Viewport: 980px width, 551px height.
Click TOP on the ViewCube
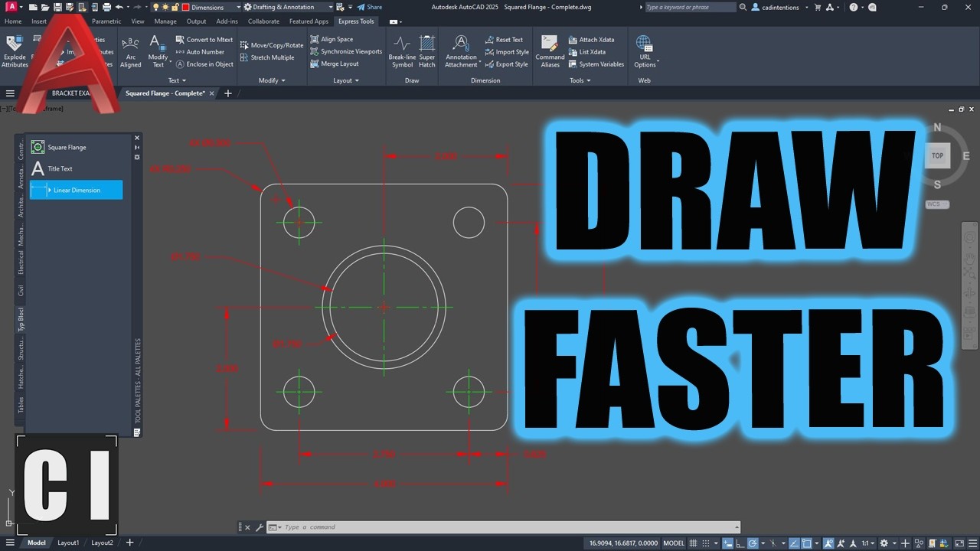click(937, 155)
